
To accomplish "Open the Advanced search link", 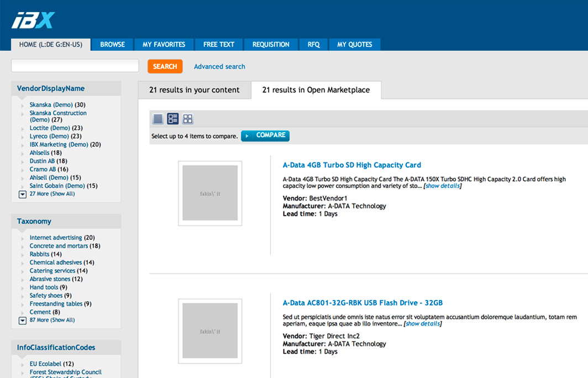I will coord(219,66).
